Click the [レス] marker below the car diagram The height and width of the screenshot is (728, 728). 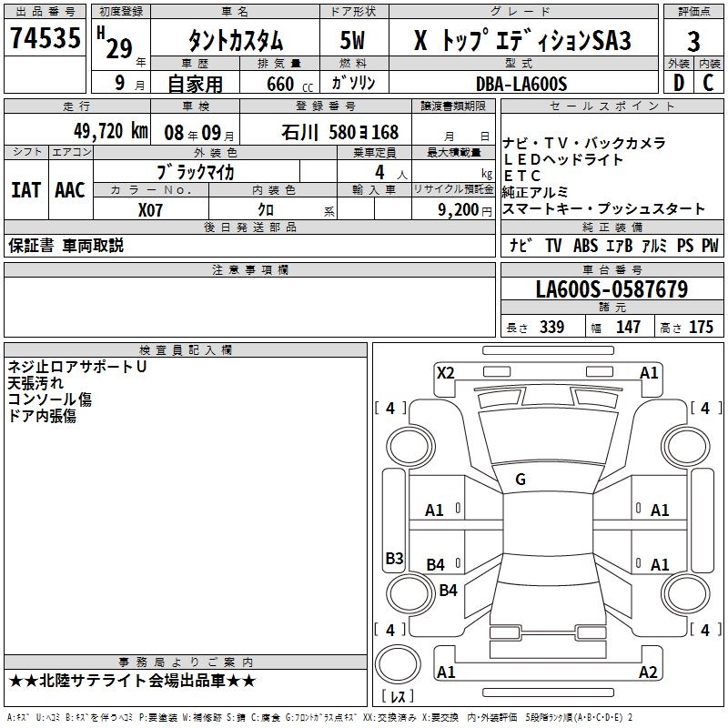point(397,697)
